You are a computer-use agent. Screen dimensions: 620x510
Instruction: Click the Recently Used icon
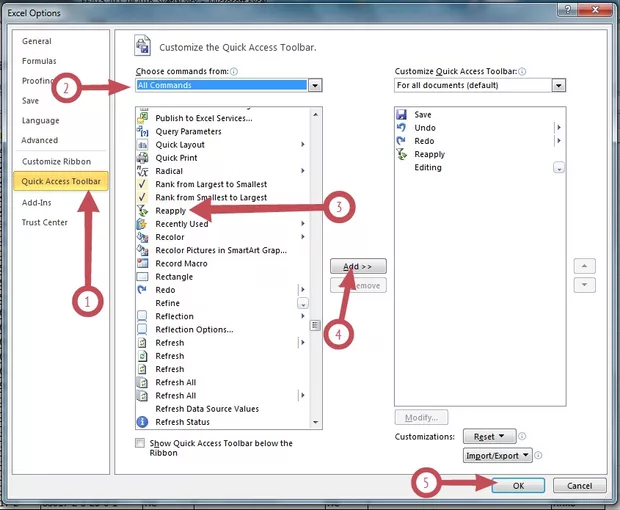142,224
